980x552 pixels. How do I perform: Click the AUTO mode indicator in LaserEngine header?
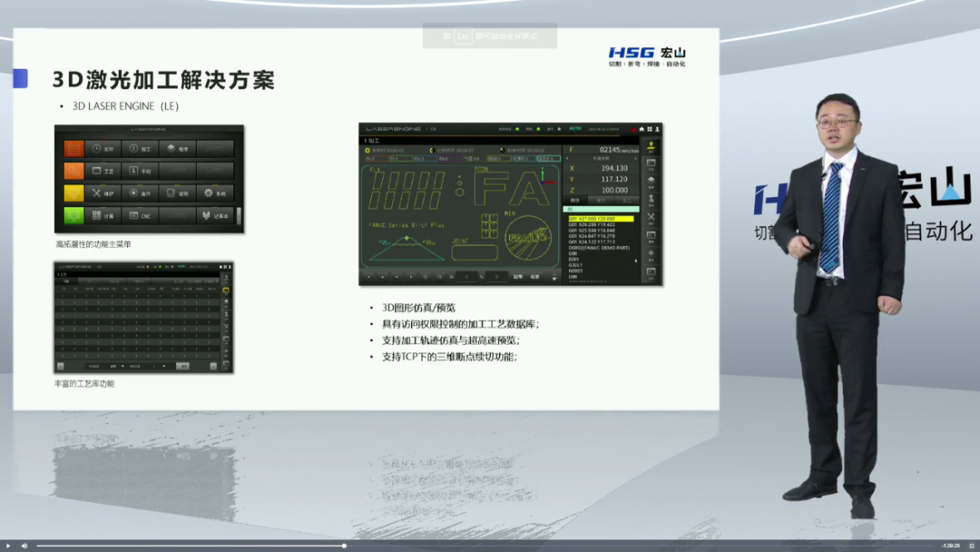pos(575,129)
